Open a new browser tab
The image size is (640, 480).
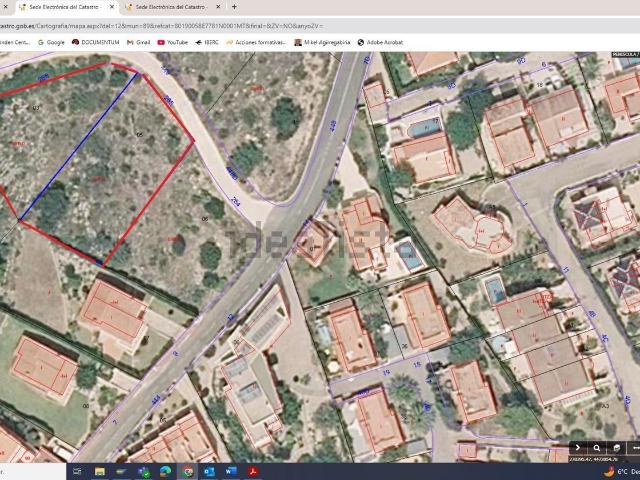(x=234, y=7)
